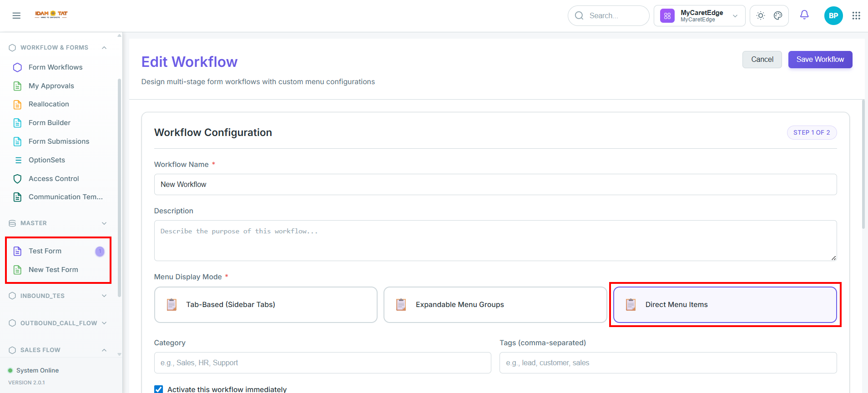Click the Save Workflow button
The width and height of the screenshot is (868, 393).
pyautogui.click(x=820, y=60)
